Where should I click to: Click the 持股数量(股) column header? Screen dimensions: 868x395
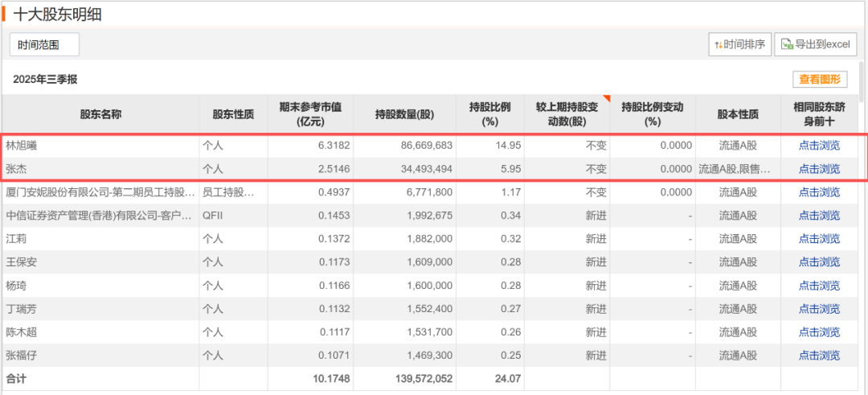pyautogui.click(x=404, y=114)
